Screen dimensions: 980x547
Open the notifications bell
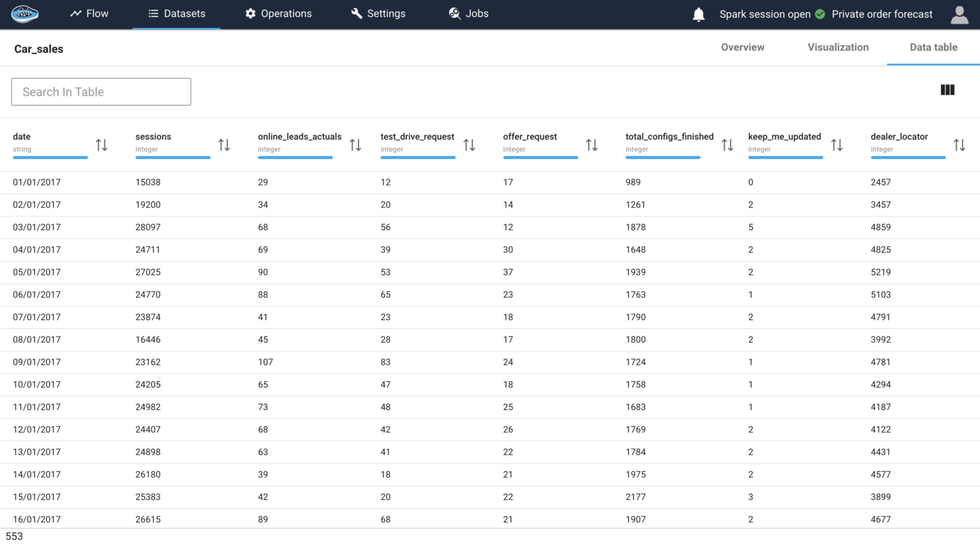click(699, 14)
